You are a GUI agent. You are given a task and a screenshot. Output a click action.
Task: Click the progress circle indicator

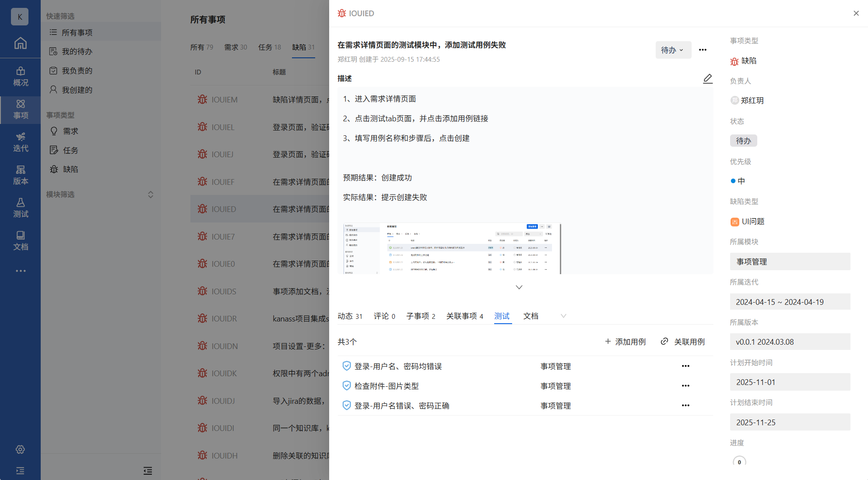click(x=739, y=462)
